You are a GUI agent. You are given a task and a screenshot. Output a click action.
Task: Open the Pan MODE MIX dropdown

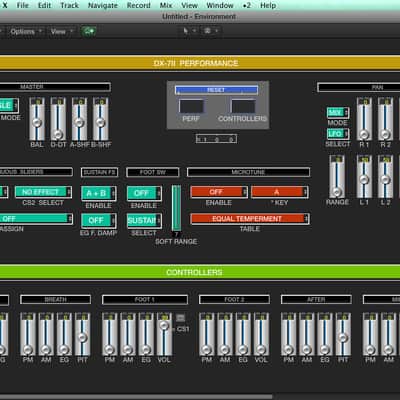[338, 113]
